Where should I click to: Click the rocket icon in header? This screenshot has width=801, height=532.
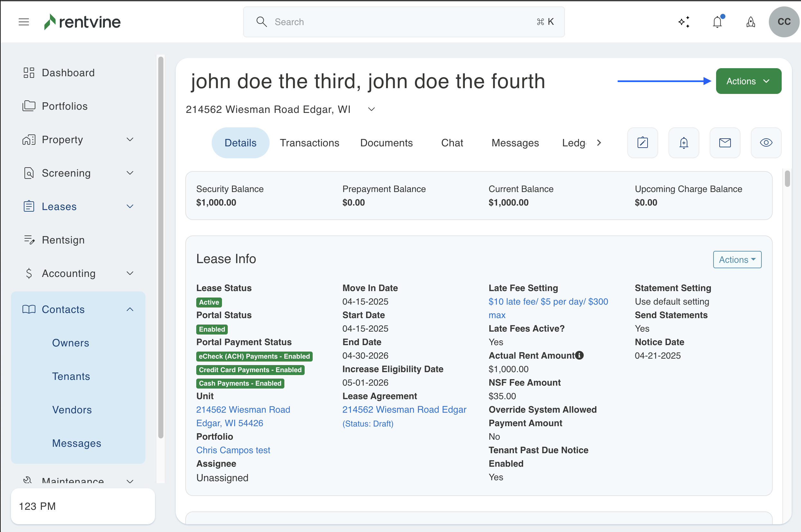coord(750,22)
